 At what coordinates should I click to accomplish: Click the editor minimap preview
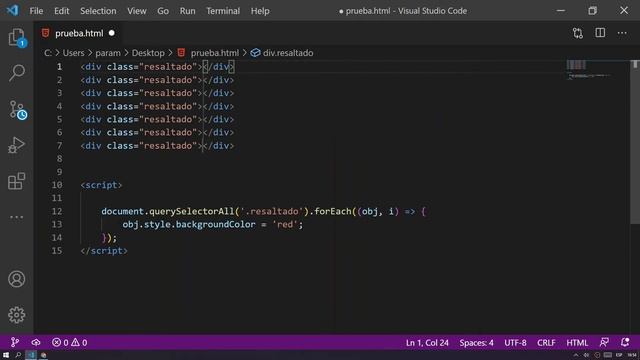pyautogui.click(x=588, y=69)
